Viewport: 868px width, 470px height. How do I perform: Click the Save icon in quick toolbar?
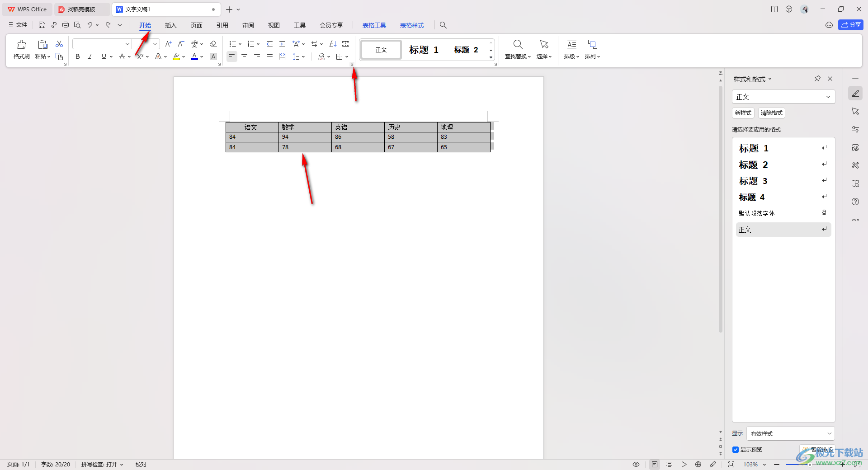coord(42,25)
